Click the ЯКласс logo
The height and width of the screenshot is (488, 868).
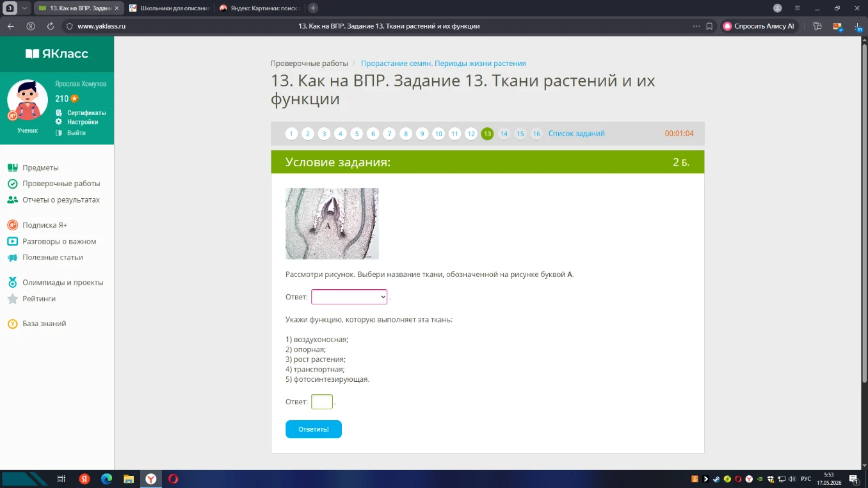pos(57,54)
